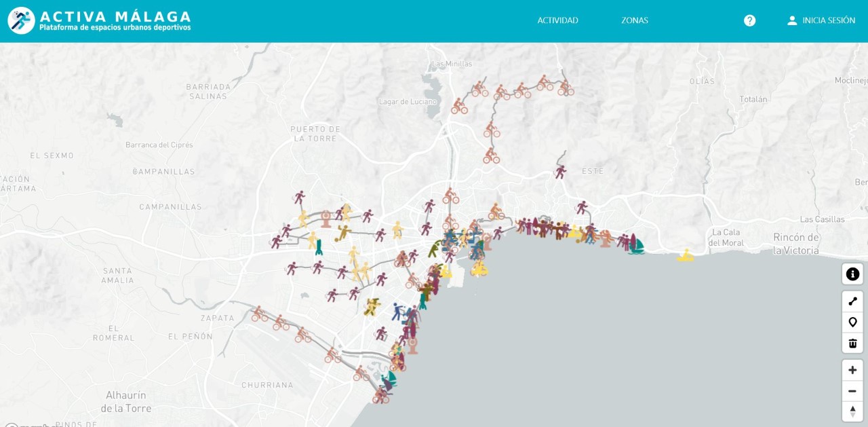Zoom in on the map
This screenshot has height=427, width=868.
click(852, 370)
